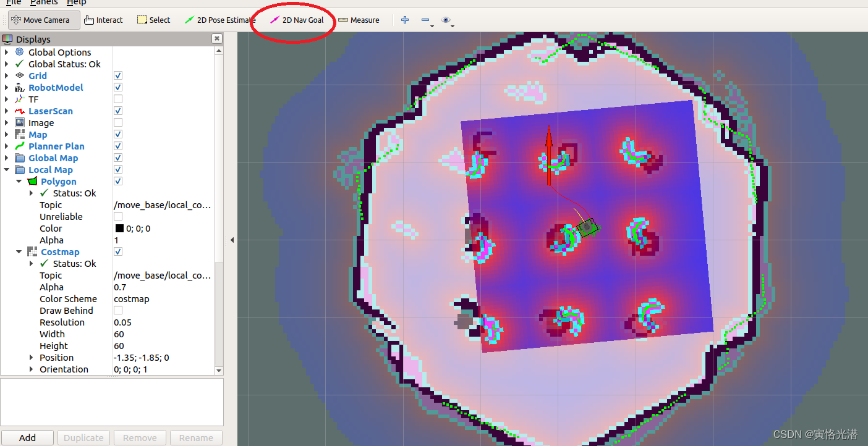868x446 pixels.
Task: Check the Draw Behind option
Action: [x=118, y=310]
